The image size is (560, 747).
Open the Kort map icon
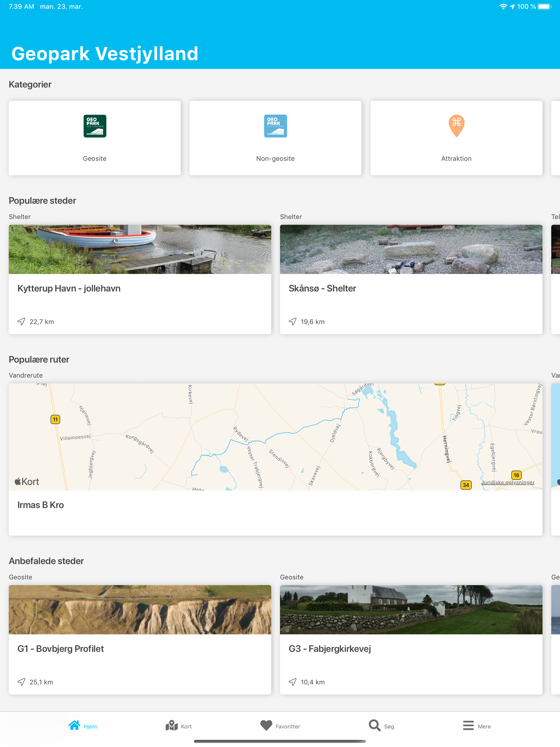tap(171, 725)
